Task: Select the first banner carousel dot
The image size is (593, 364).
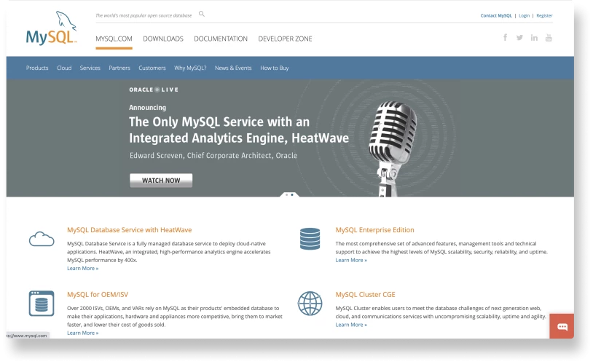Action: coord(287,194)
